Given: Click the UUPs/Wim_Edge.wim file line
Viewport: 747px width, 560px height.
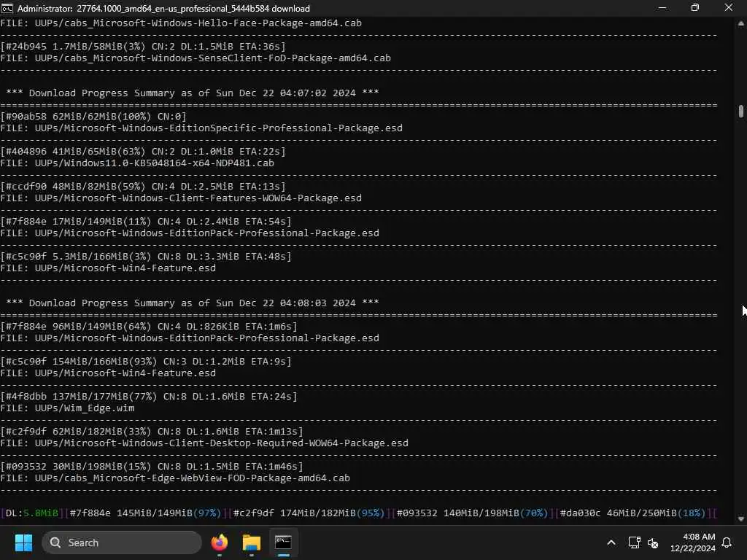Looking at the screenshot, I should coord(67,408).
